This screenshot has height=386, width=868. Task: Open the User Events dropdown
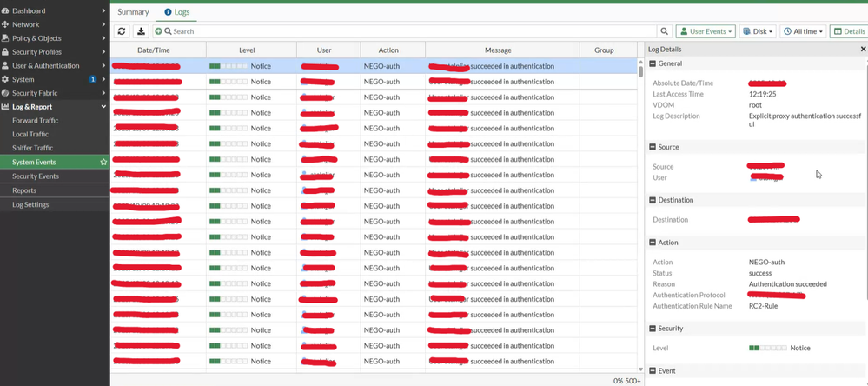point(706,31)
